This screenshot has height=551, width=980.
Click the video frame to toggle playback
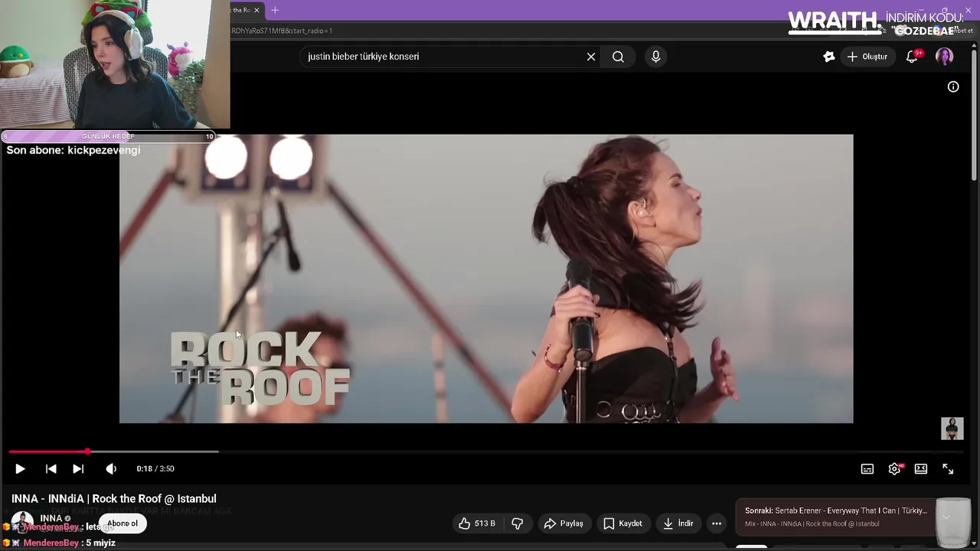tap(485, 279)
